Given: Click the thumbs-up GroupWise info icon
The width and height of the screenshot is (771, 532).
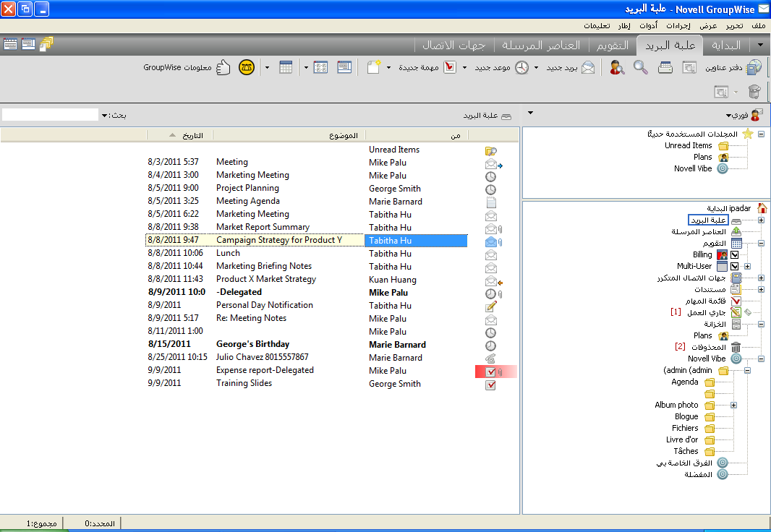Looking at the screenshot, I should click(223, 67).
